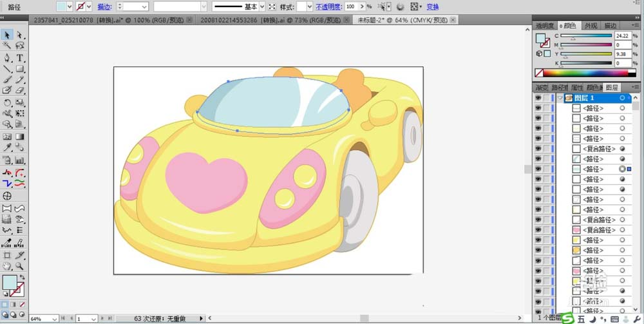Select the Magic Wand tool

(7, 46)
